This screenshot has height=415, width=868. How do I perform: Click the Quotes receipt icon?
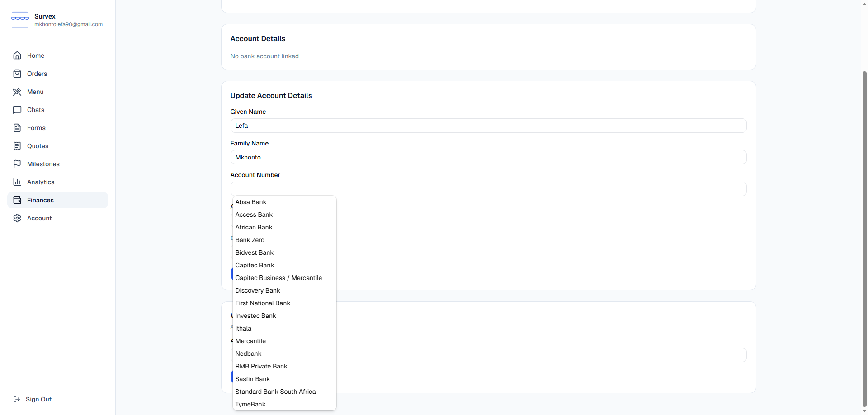17,146
